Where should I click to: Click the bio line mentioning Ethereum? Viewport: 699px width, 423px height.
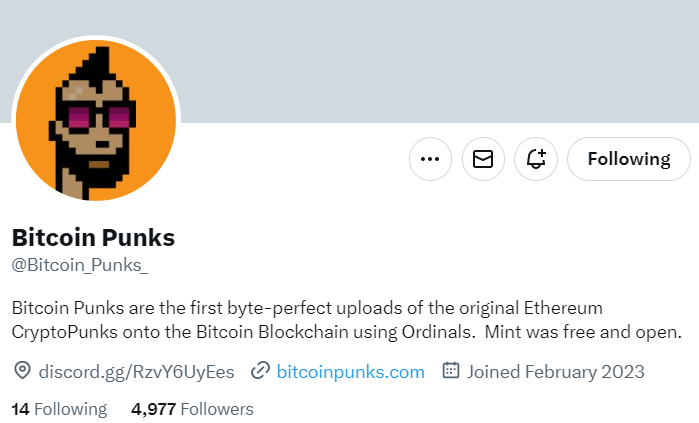click(307, 308)
